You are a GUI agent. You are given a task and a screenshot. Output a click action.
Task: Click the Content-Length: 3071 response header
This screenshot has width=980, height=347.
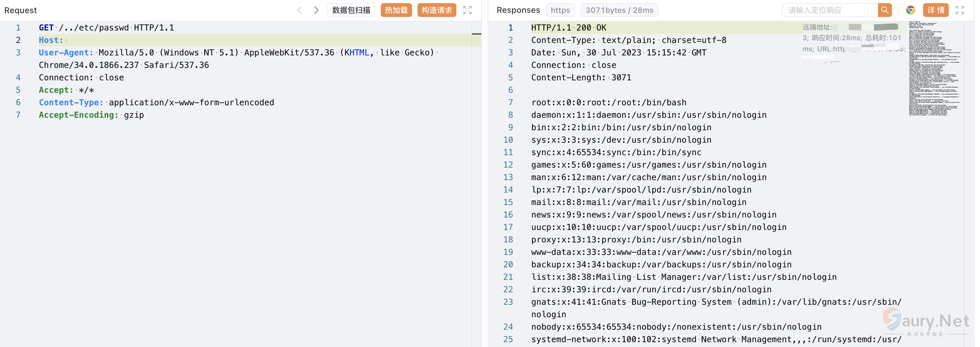point(581,78)
